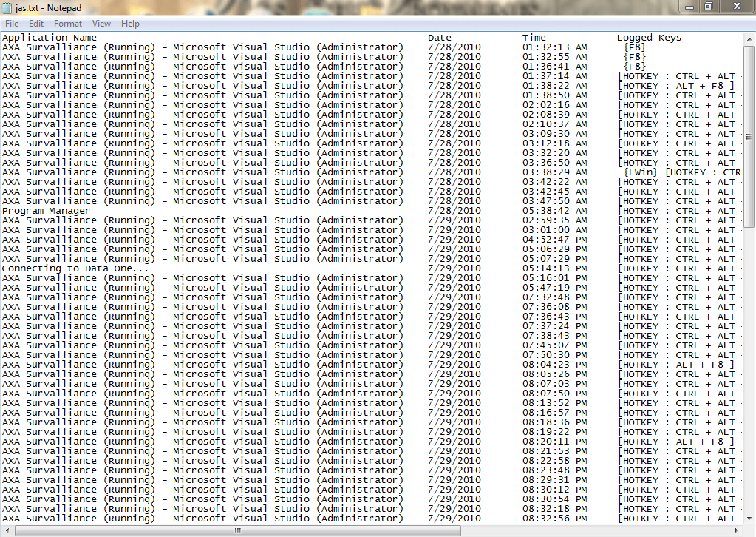The height and width of the screenshot is (537, 756).
Task: Minimize the Notepad window
Action: tap(689, 6)
